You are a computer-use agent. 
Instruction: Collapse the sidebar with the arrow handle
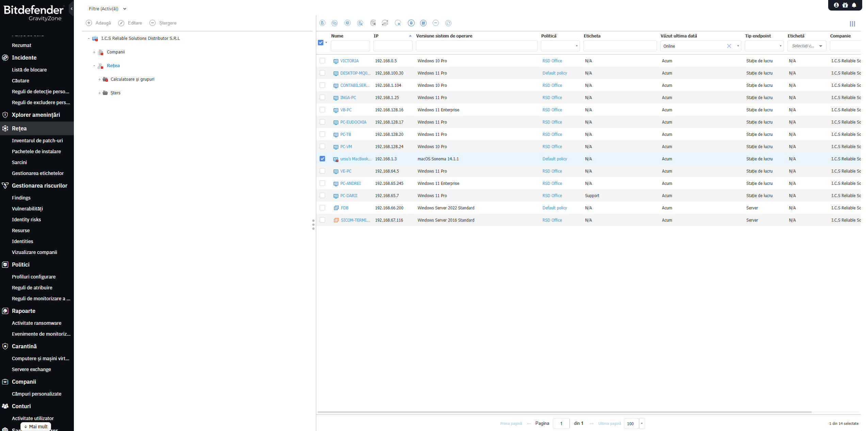[x=71, y=9]
